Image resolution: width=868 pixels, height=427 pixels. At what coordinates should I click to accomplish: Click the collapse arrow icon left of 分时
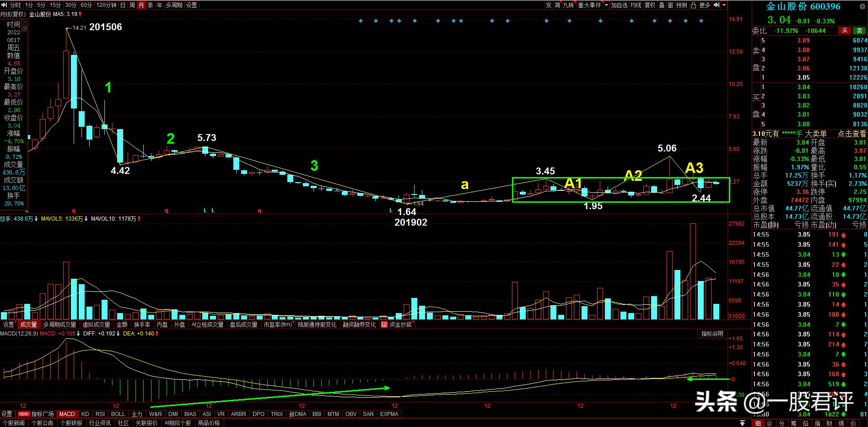click(x=4, y=5)
